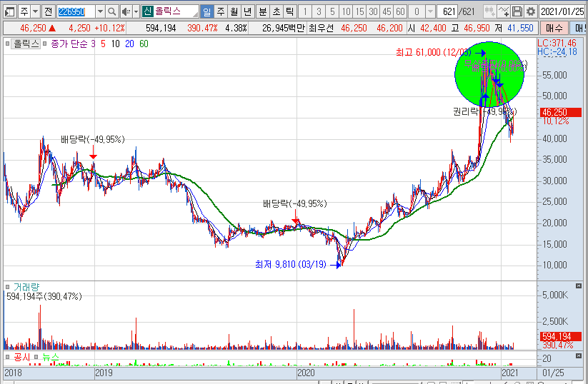Open the dropdown next to 0 interval
Screen dimensions: 588x384
[430, 11]
